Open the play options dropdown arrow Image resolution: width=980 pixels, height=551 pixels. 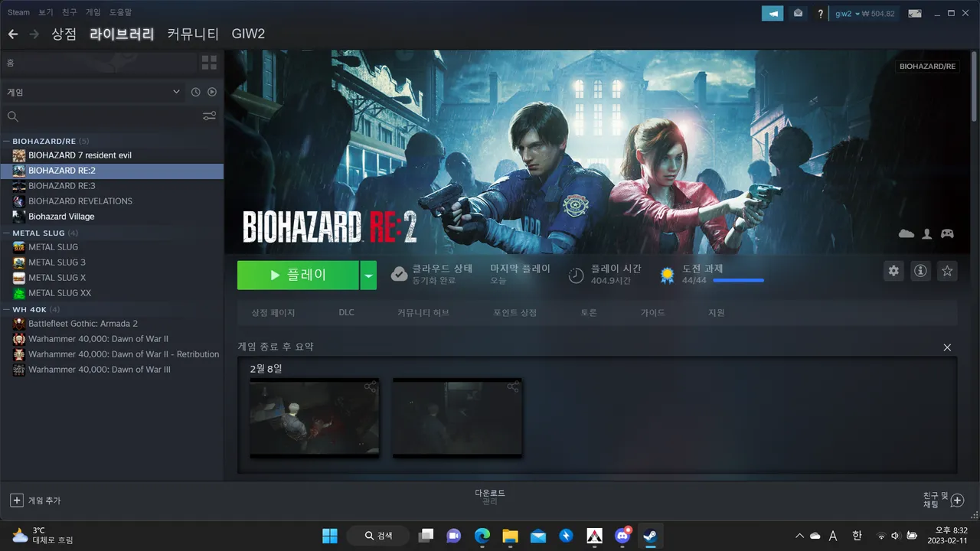[x=368, y=275]
